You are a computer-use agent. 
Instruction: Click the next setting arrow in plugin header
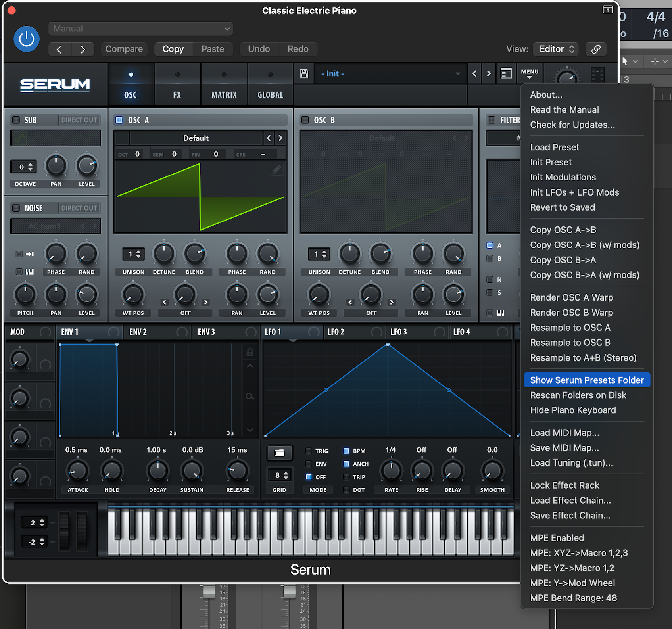point(83,49)
